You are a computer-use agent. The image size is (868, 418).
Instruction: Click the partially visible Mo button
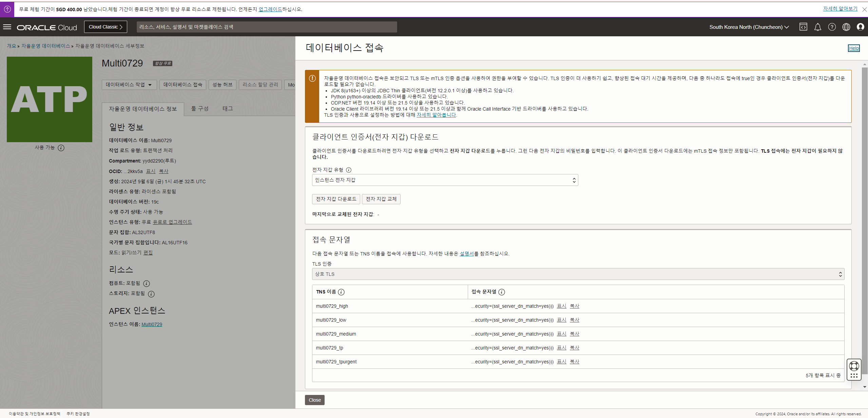(290, 85)
